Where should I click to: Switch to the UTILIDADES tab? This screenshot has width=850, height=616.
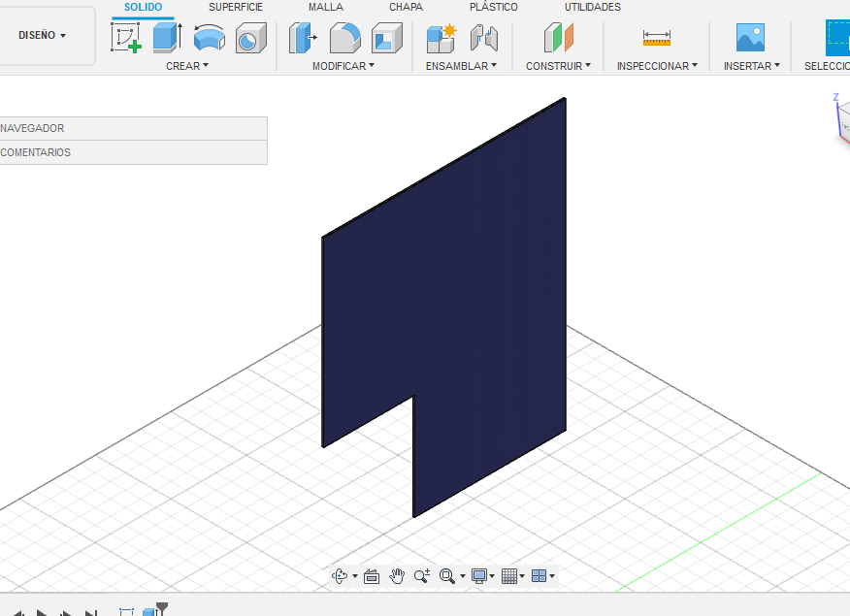pyautogui.click(x=593, y=7)
